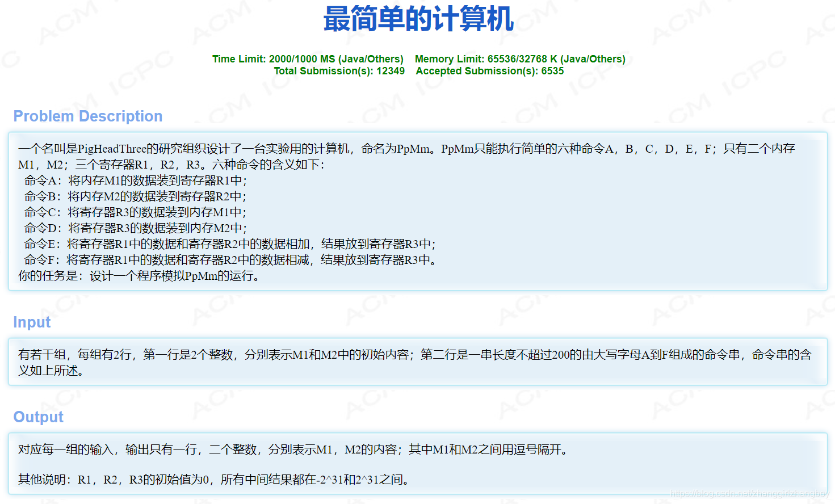Select the Problem Description text box
The width and height of the screenshot is (835, 504).
(x=417, y=212)
